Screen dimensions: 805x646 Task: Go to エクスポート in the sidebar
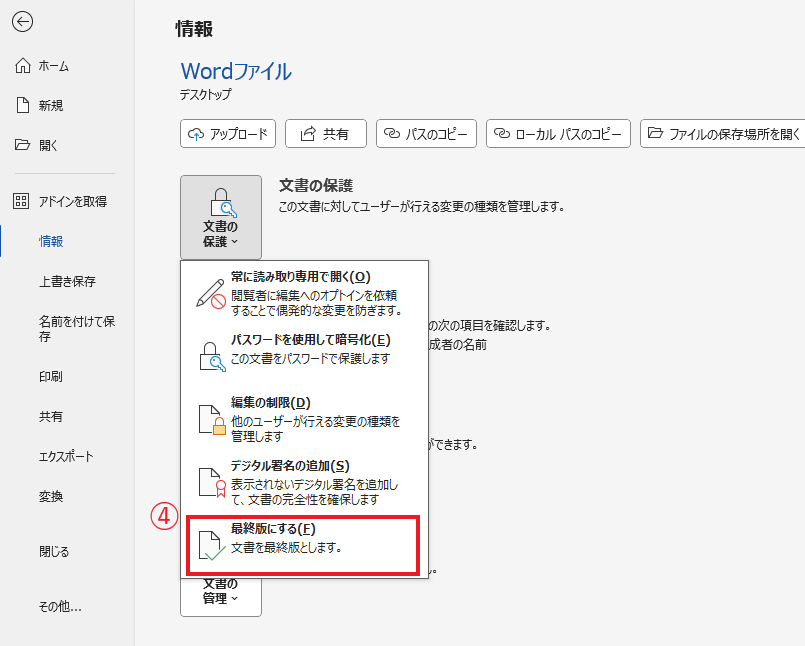point(66,457)
